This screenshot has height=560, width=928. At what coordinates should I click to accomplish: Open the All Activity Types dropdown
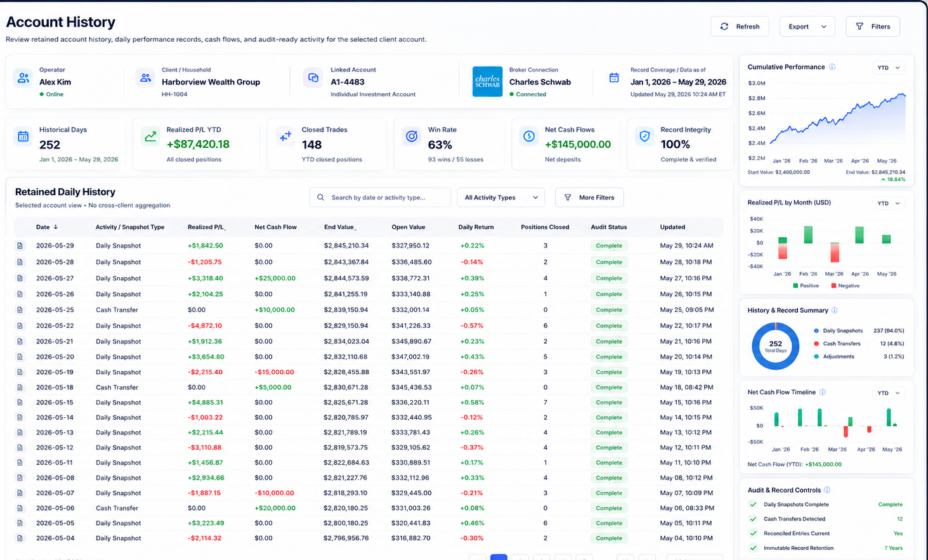pos(501,197)
